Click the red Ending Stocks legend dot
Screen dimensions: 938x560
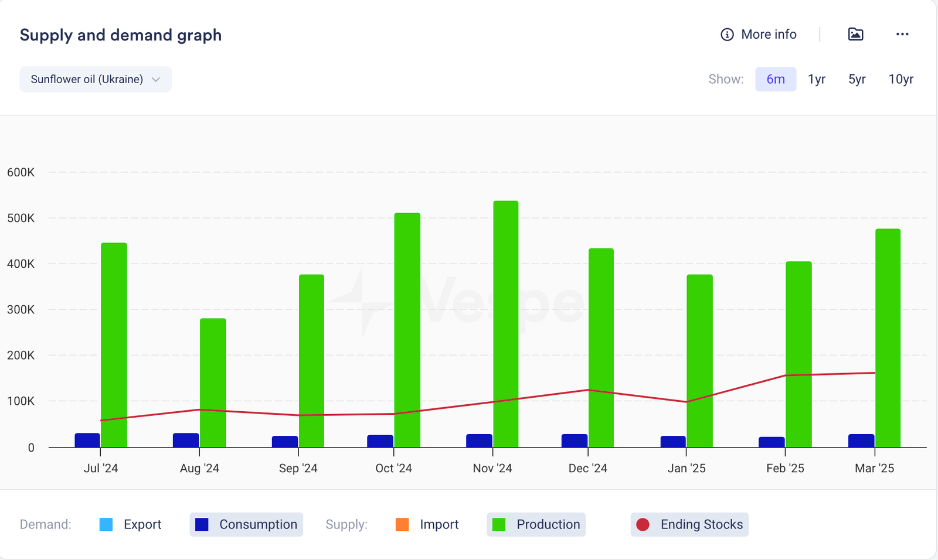643,525
